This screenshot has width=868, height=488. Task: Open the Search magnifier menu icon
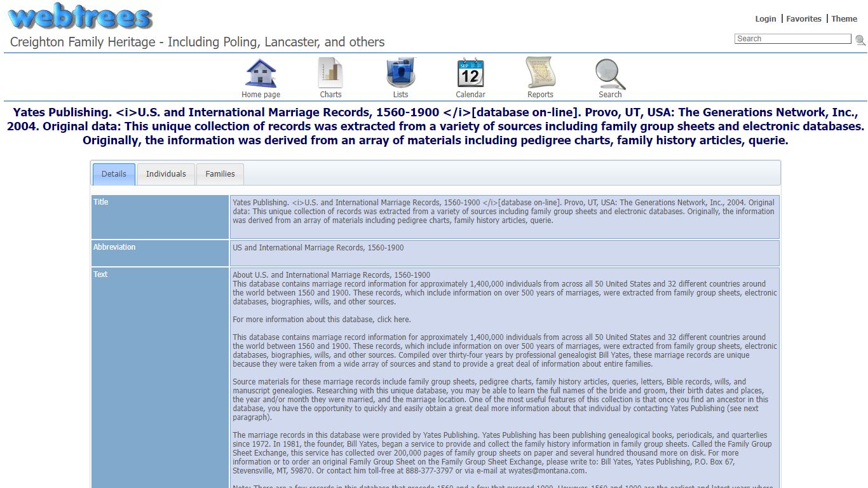coord(610,74)
